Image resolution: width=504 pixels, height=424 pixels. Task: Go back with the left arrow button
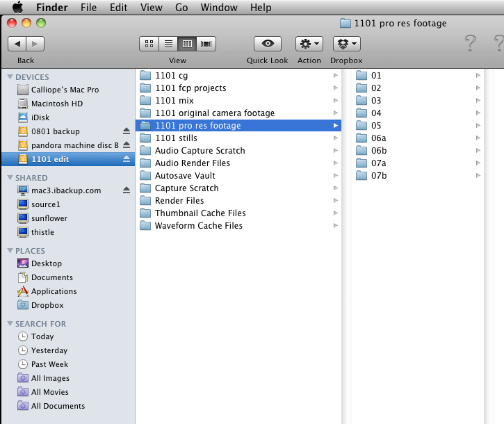17,44
